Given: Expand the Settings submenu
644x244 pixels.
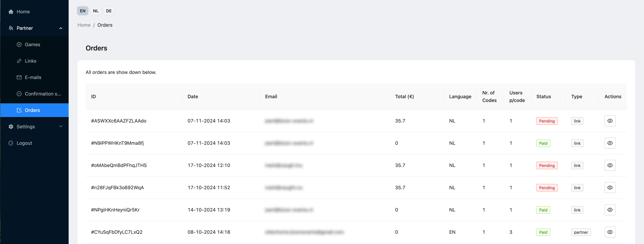Looking at the screenshot, I should [x=35, y=126].
